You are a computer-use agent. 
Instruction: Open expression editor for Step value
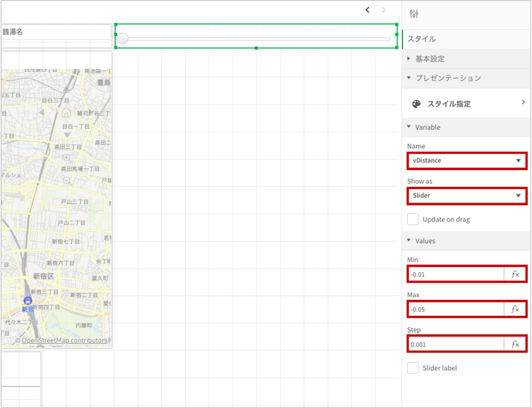coord(515,344)
